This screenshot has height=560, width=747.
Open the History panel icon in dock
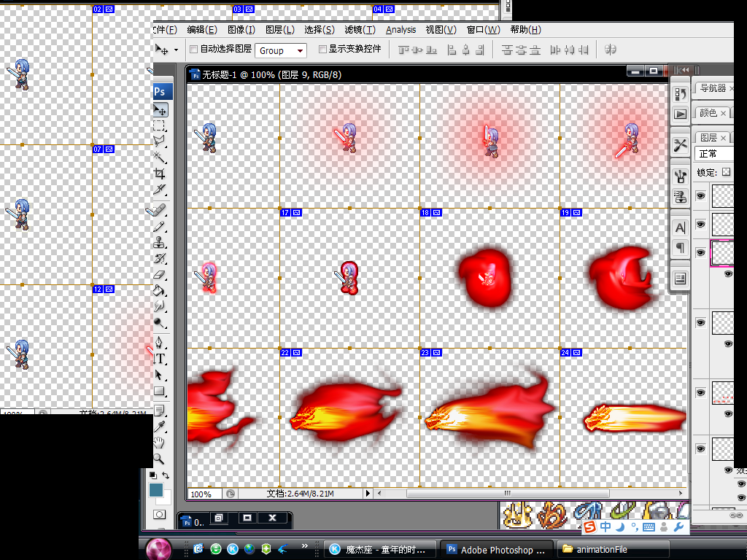[681, 94]
